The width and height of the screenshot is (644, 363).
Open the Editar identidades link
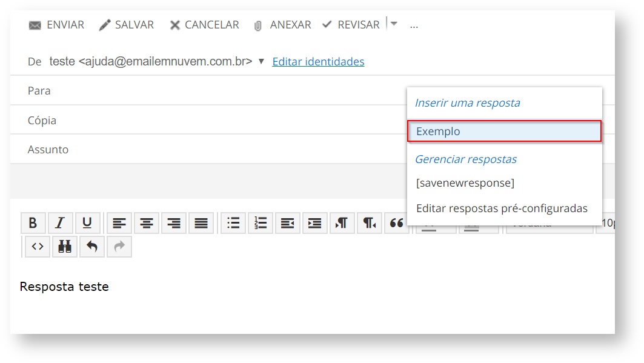coord(318,61)
